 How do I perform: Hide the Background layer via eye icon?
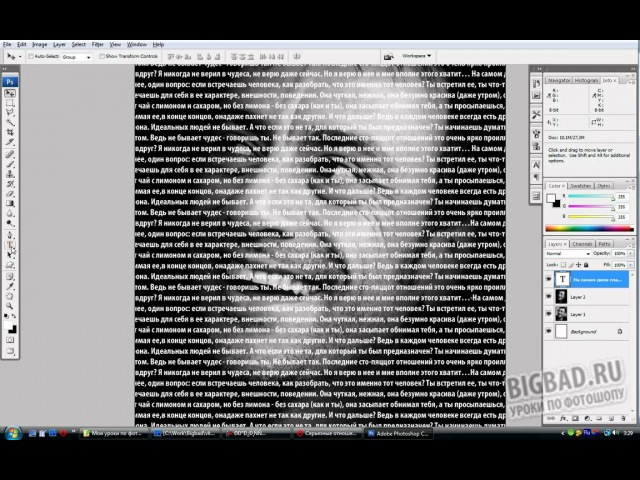(x=549, y=331)
